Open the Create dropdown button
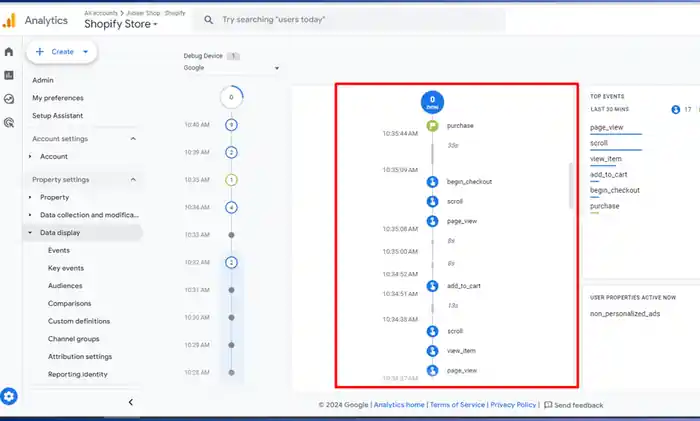Screen dimensions: 700x421 coord(62,52)
